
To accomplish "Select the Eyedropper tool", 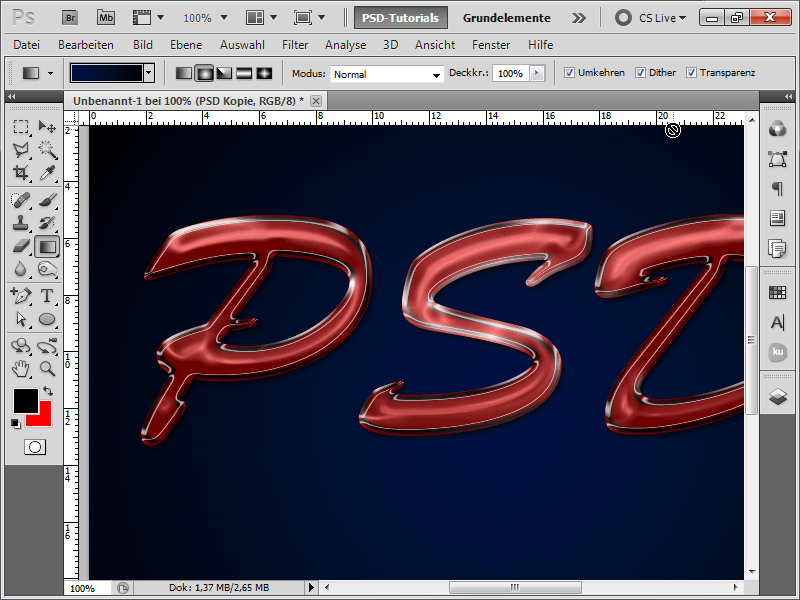I will pyautogui.click(x=47, y=173).
